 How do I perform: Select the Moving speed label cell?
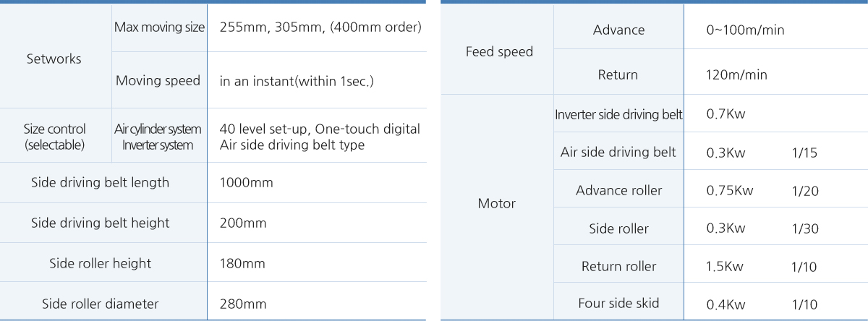point(158,80)
